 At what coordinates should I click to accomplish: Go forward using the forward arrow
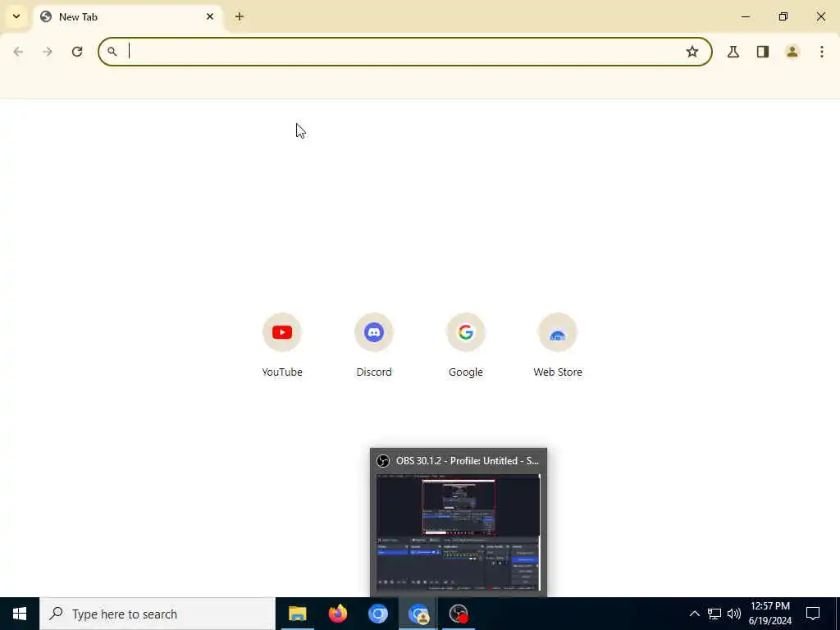pyautogui.click(x=48, y=52)
